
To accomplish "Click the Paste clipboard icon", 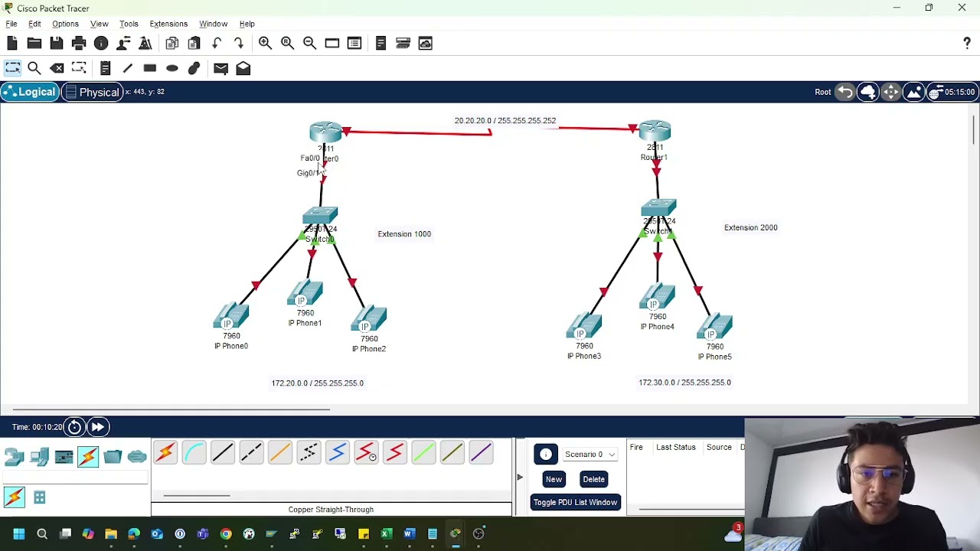I will click(x=194, y=44).
